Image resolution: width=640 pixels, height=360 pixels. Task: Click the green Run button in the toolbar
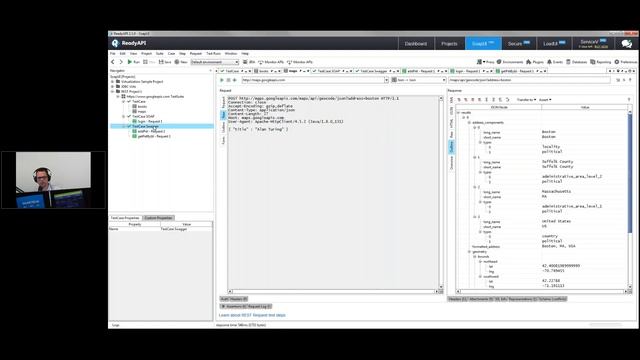[x=133, y=62]
